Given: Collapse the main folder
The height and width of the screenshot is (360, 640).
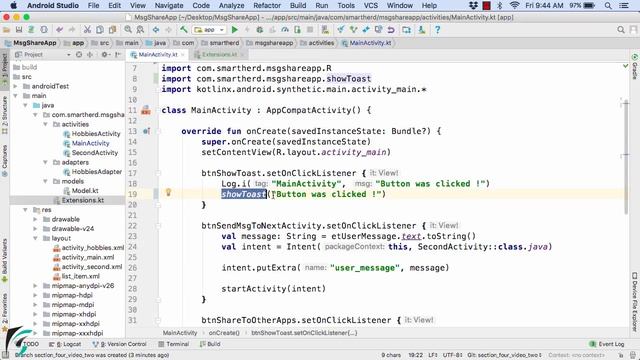Looking at the screenshot, I should 16,96.
